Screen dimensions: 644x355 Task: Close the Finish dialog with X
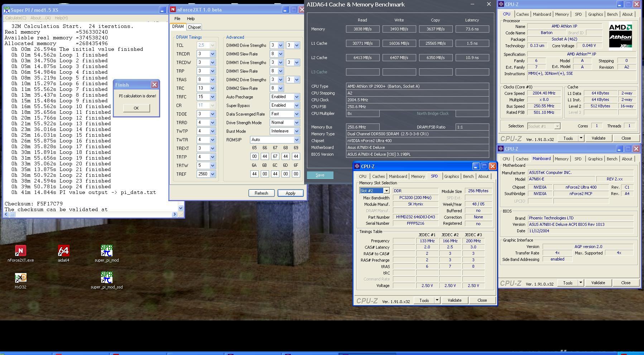[154, 85]
